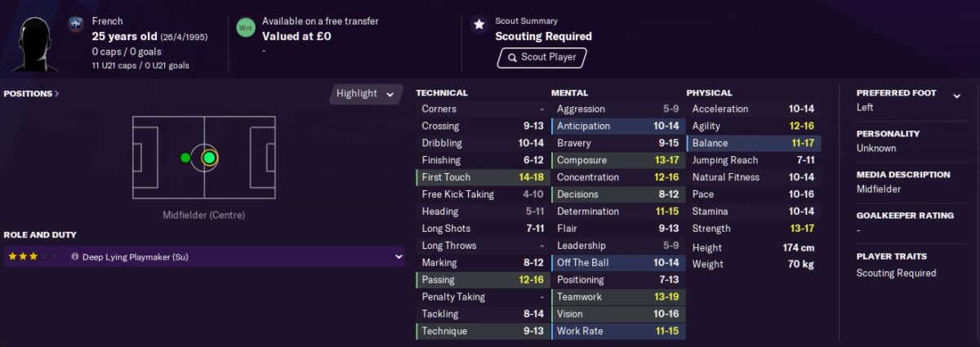Click the Technical column header

(x=442, y=93)
